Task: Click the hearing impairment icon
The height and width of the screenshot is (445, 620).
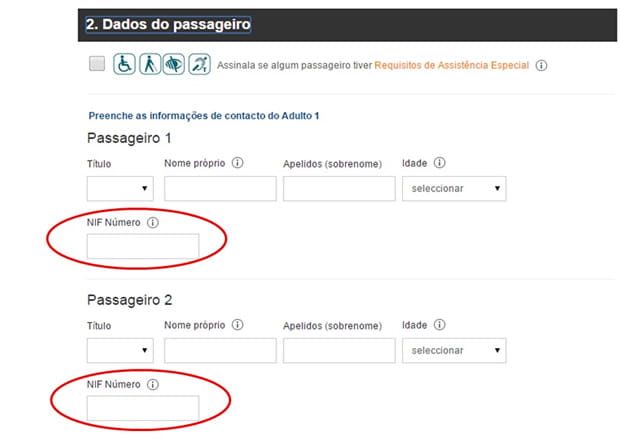Action: click(x=198, y=65)
